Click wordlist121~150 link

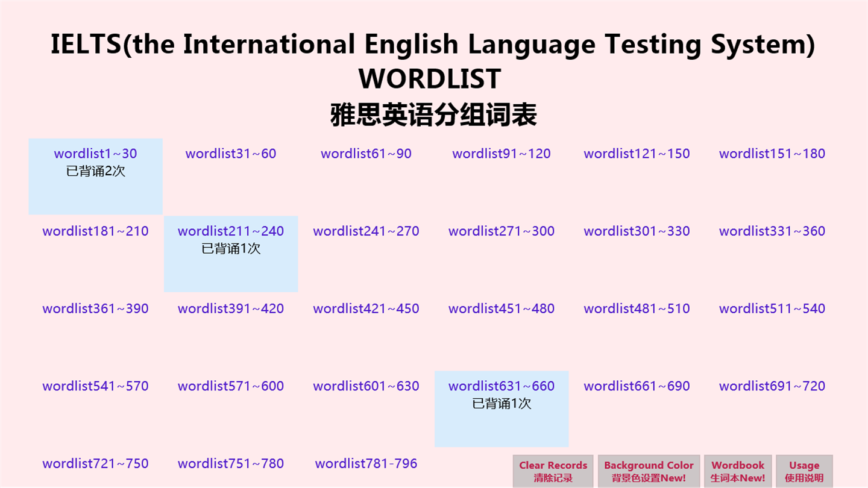(637, 154)
